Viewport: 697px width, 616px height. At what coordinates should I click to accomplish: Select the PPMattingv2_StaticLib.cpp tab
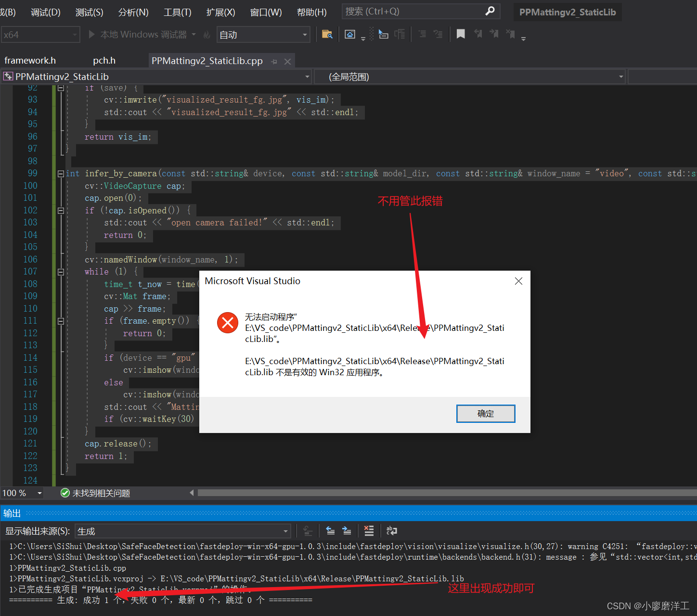click(x=207, y=61)
